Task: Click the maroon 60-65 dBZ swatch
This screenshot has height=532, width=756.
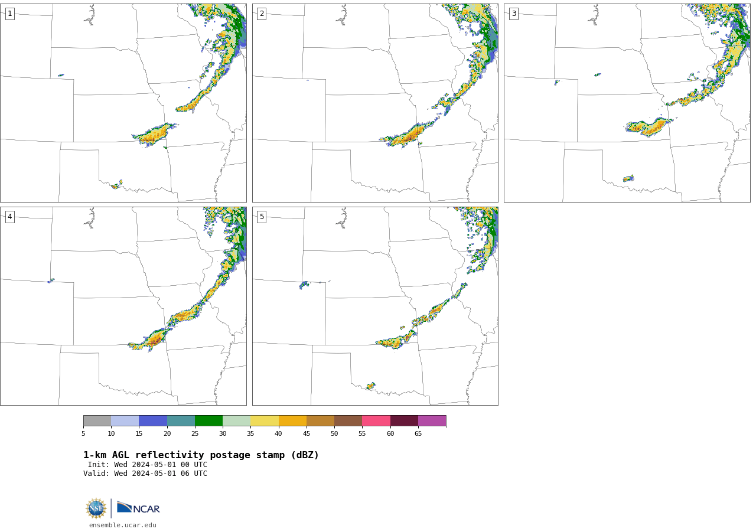Action: click(x=404, y=421)
